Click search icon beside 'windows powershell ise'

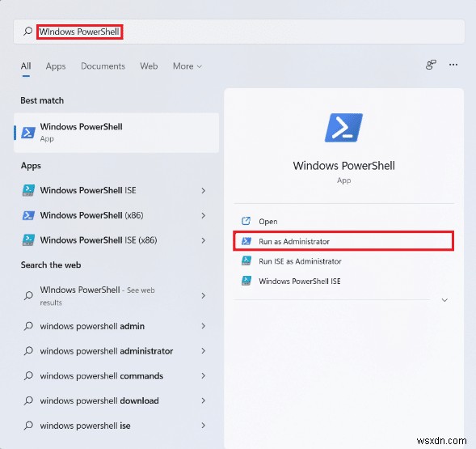pos(28,426)
